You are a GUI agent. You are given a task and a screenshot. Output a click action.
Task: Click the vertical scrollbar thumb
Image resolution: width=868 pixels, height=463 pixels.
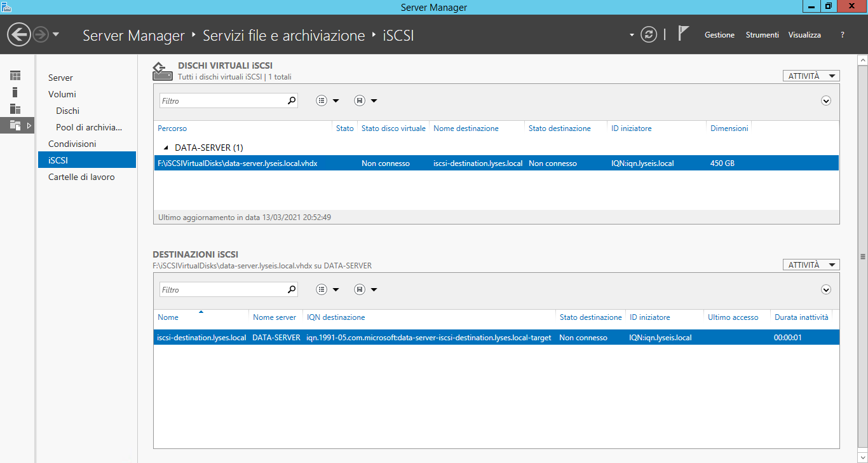[x=862, y=256]
